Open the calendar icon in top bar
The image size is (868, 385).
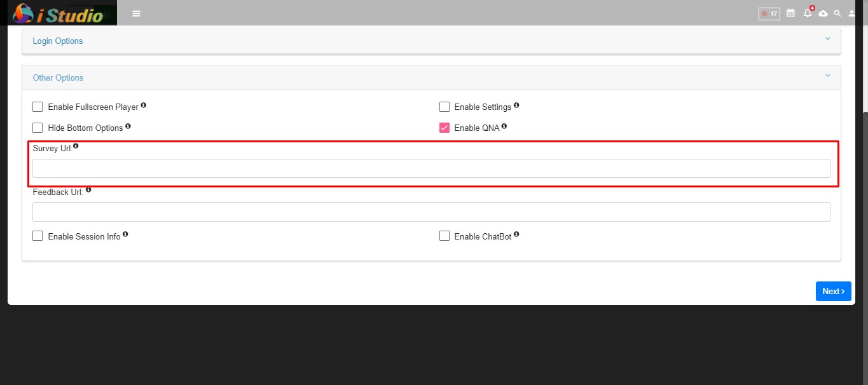pos(791,13)
